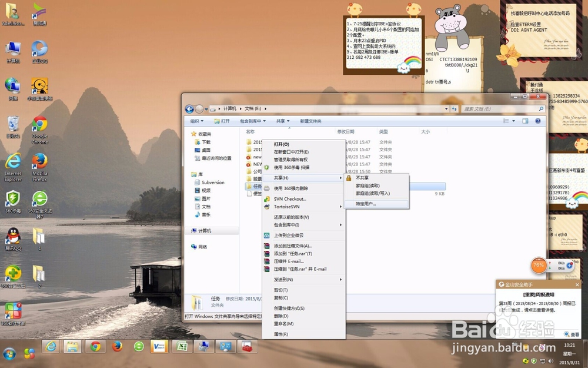The image size is (588, 368).
Task: Click the 添加到压缩文件(A)... archive icon
Action: [x=266, y=246]
